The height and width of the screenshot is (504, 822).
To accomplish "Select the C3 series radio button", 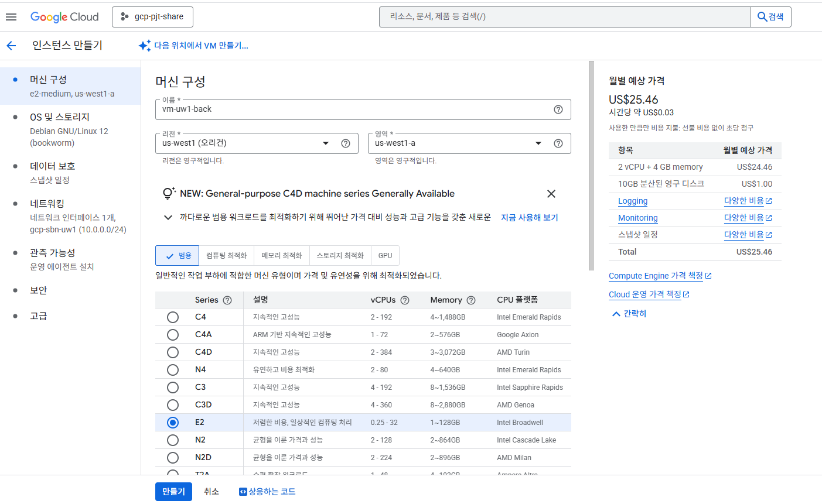I will tap(173, 388).
